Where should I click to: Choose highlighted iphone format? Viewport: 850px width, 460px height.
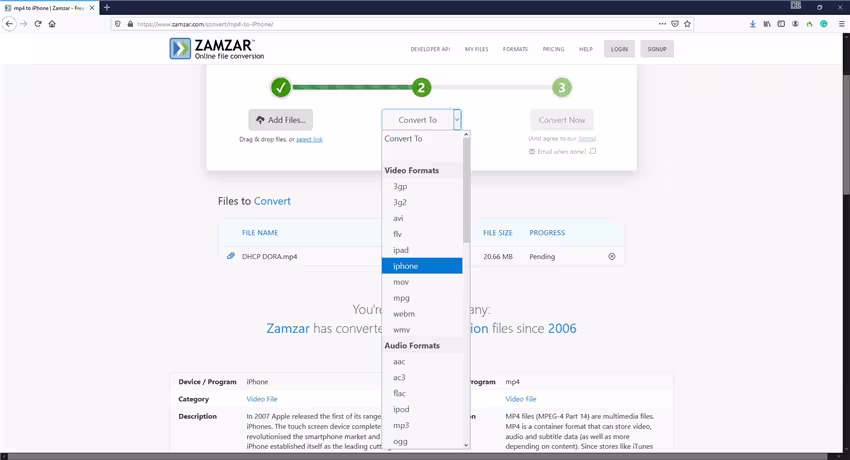422,266
